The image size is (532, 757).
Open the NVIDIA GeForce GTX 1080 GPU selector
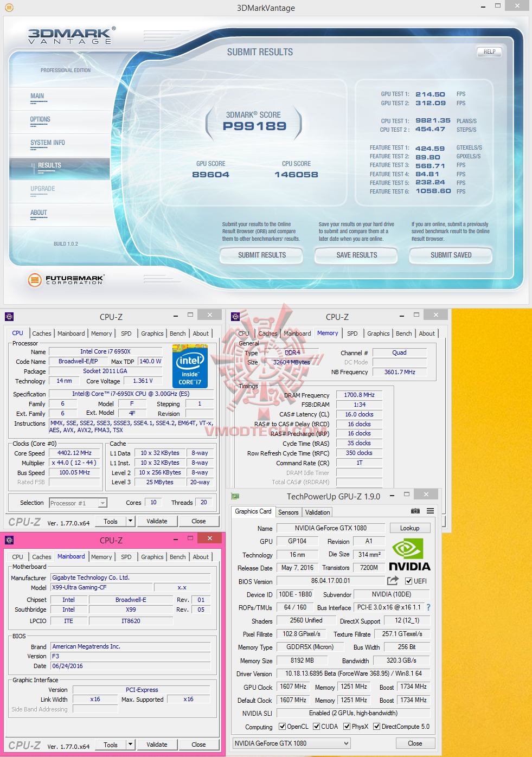pyautogui.click(x=292, y=743)
